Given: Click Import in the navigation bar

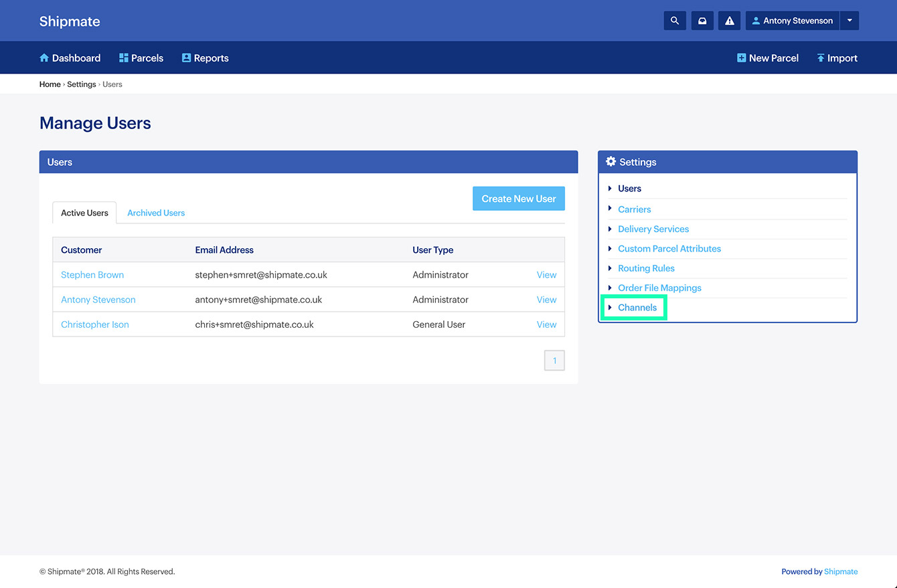Looking at the screenshot, I should click(837, 58).
